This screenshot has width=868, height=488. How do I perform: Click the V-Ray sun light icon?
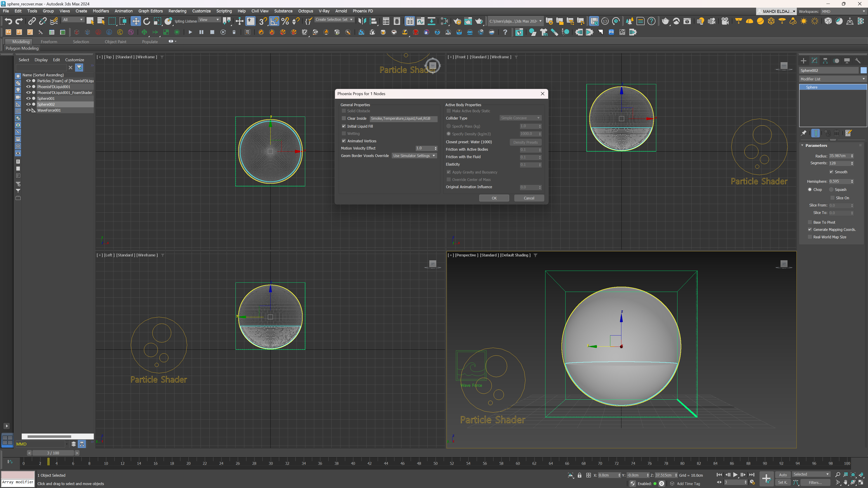coord(804,21)
